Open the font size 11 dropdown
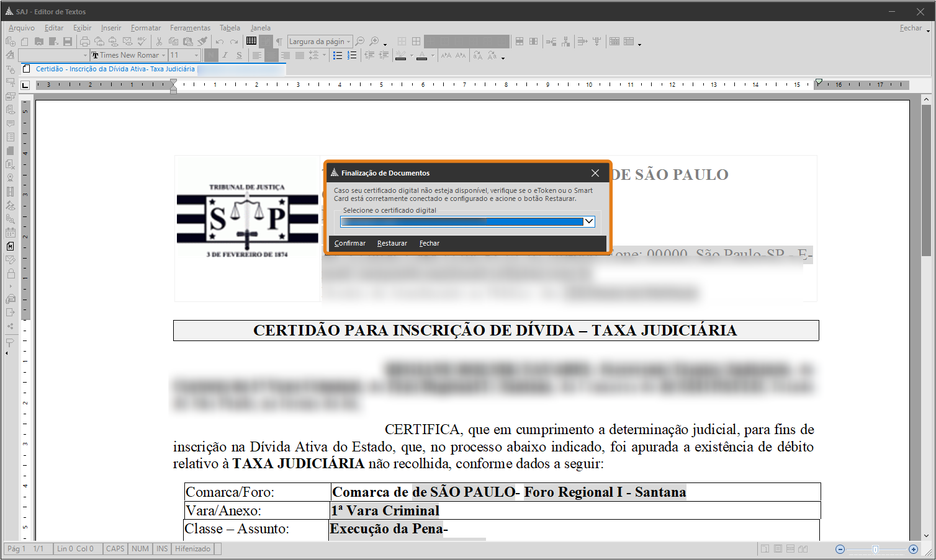936x560 pixels. [196, 55]
